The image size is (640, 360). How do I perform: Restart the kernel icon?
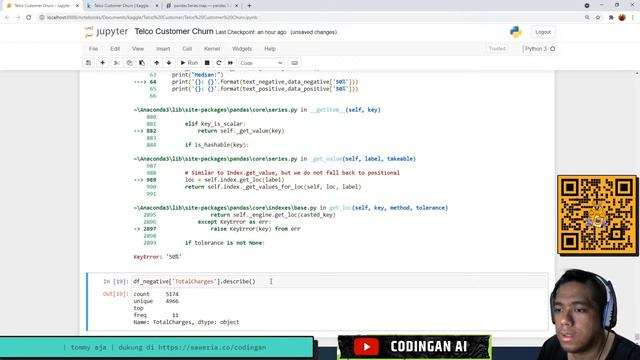coord(219,63)
